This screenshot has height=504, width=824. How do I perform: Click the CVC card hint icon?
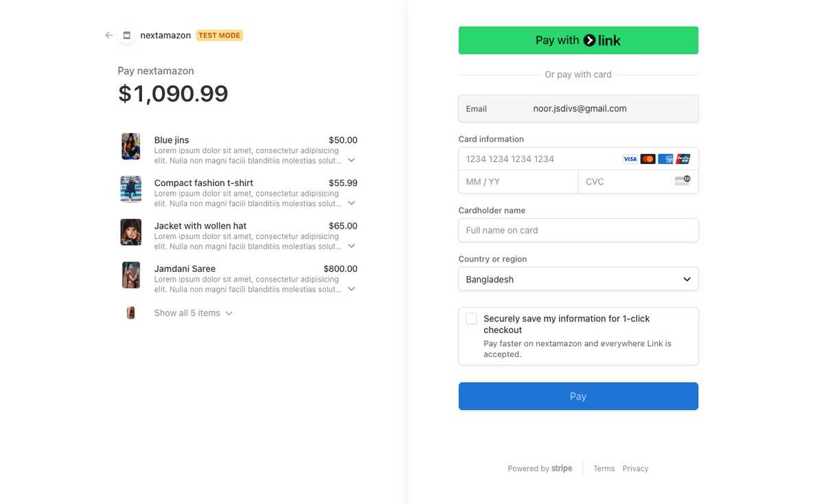pos(682,181)
